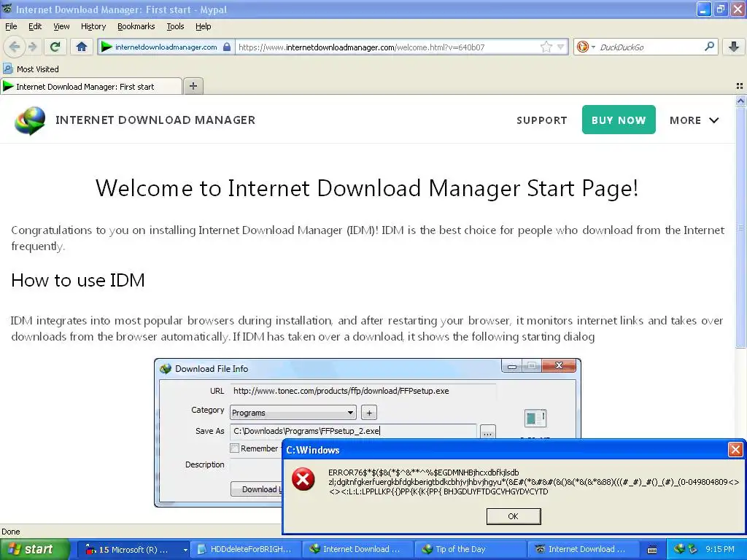The image size is (747, 560).
Task: Click the Forward arrow button
Action: point(32,47)
